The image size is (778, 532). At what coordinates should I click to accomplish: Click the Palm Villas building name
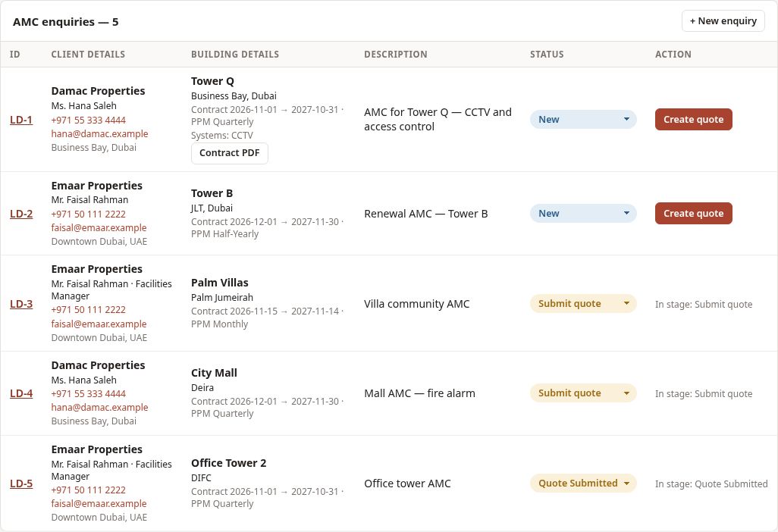[x=220, y=283]
